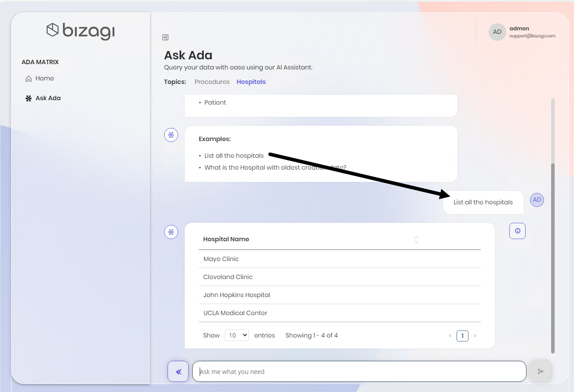Focus the 'Ask me what you need' input
This screenshot has width=574, height=392.
point(359,371)
